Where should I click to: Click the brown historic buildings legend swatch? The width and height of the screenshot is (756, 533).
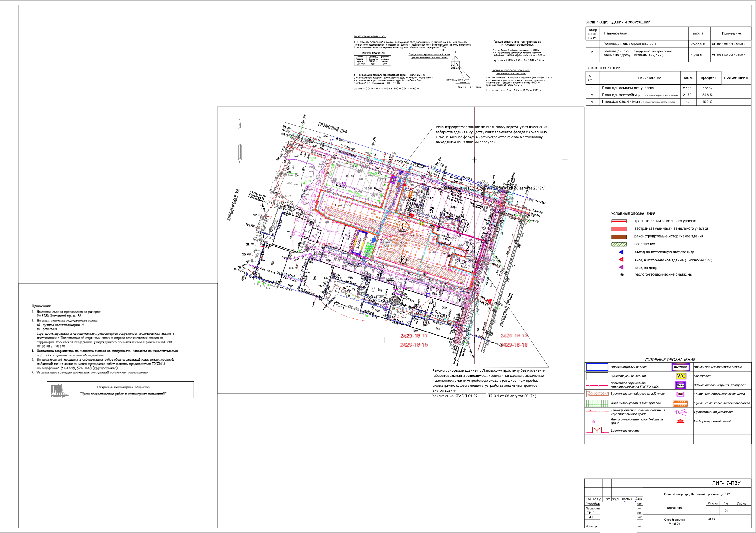coord(619,237)
